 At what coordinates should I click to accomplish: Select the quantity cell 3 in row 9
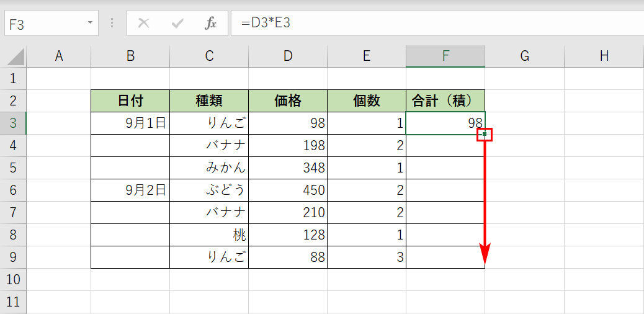point(367,258)
